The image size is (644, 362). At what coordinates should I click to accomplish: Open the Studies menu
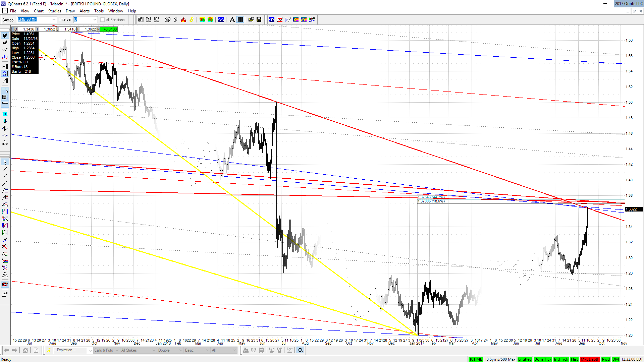[54, 11]
